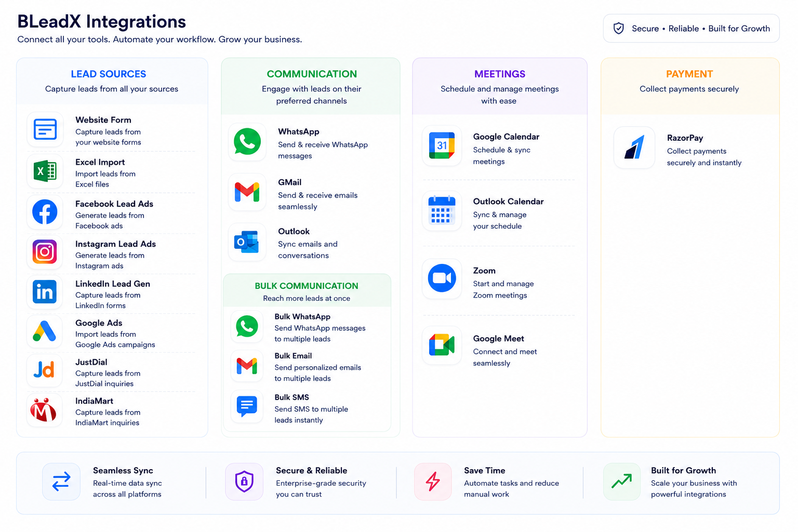Viewport: 798px width, 532px height.
Task: Click 'Collect payments securely' subtitle
Action: tap(689, 89)
